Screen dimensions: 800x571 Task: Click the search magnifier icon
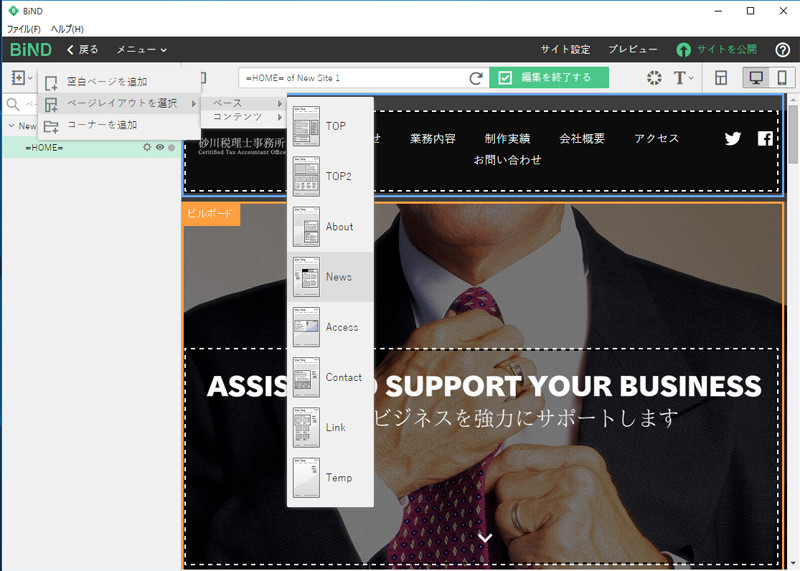pyautogui.click(x=13, y=105)
